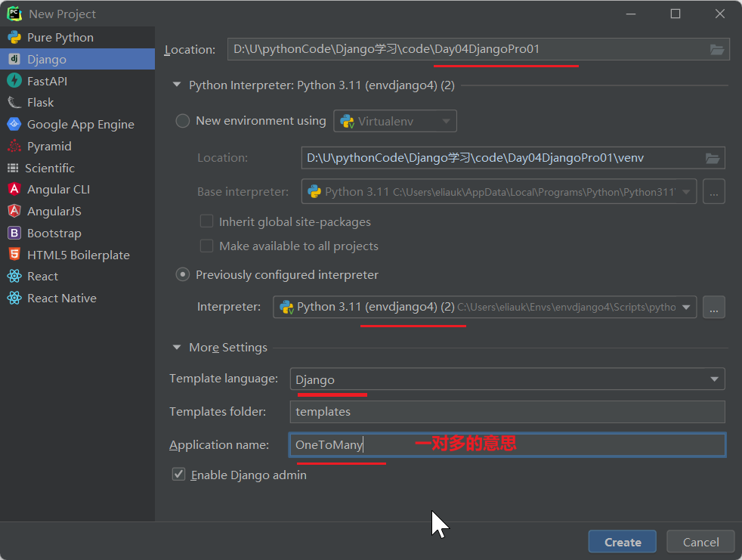Image resolution: width=742 pixels, height=560 pixels.
Task: Click the Templates folder input field
Action: [x=507, y=411]
